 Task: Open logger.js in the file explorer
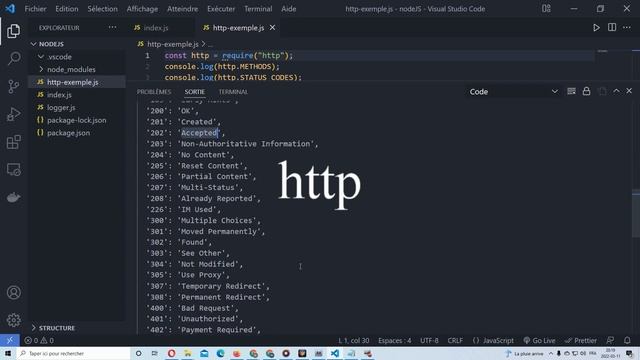point(77,107)
